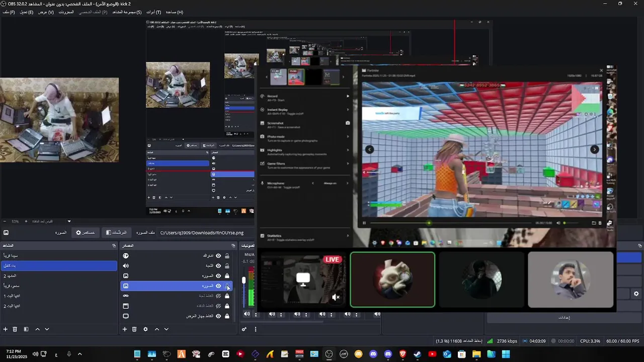644x362 pixels.
Task: Select scene المشهد 2
Action: [59, 276]
